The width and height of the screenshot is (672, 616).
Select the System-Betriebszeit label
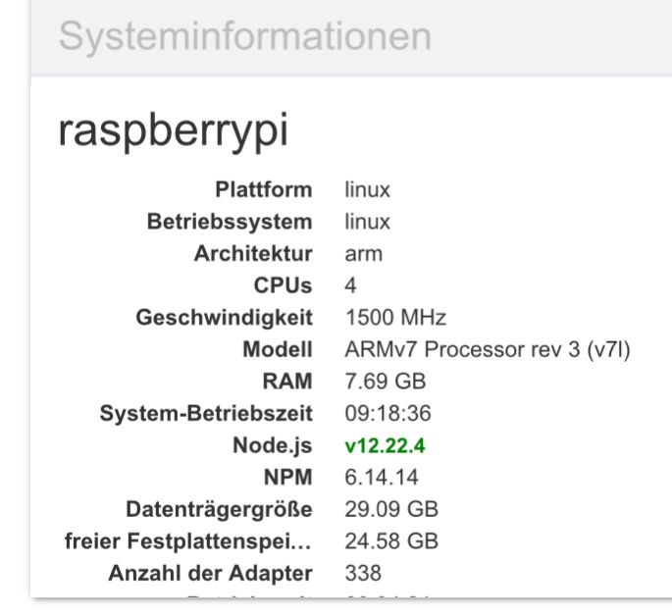pyautogui.click(x=206, y=414)
